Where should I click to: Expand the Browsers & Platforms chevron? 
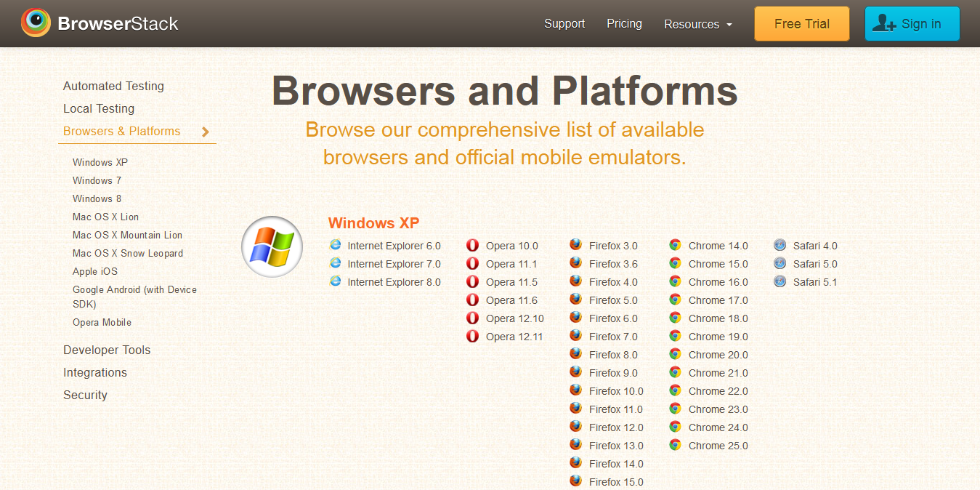coord(206,132)
